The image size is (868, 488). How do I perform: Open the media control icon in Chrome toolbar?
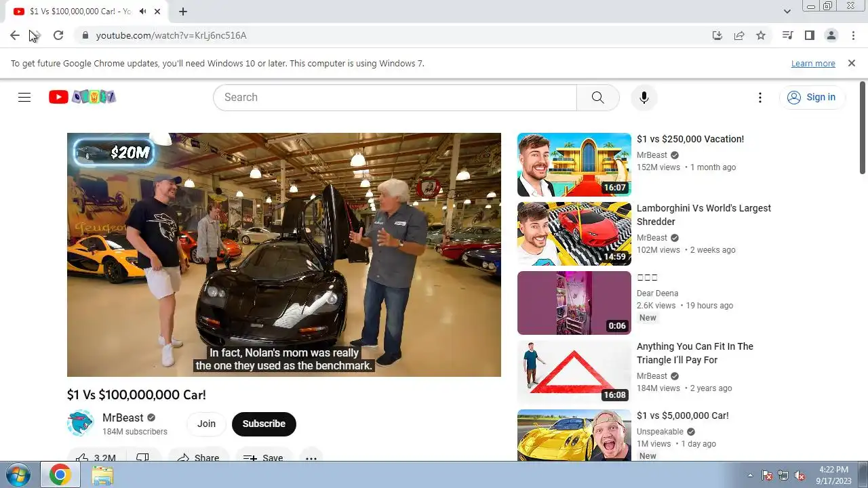(x=787, y=35)
